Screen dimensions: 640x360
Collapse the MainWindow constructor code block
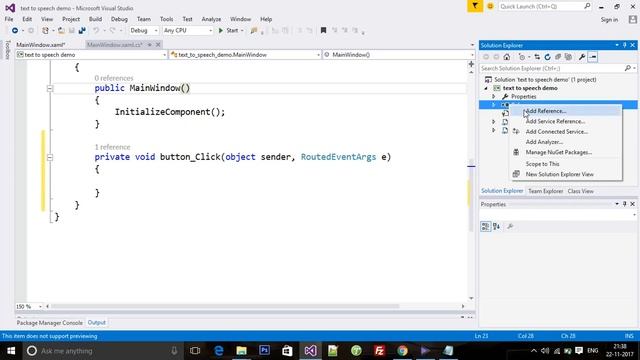[x=50, y=88]
